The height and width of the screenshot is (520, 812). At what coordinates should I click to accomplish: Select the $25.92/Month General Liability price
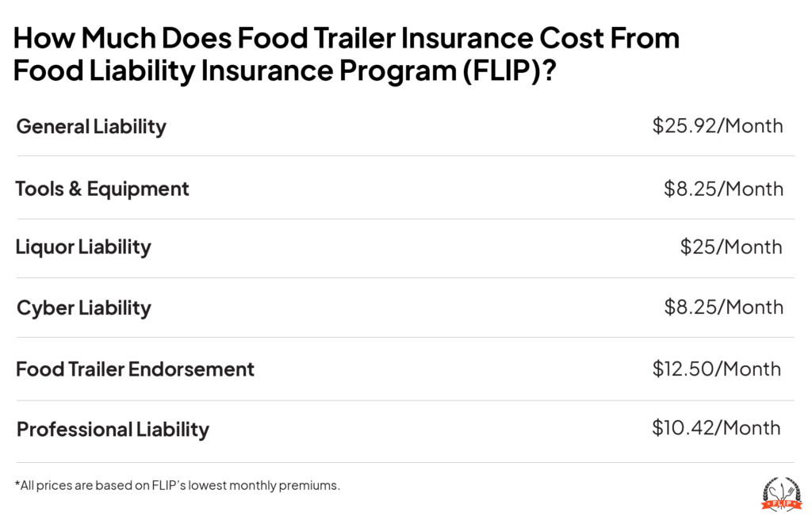click(x=718, y=126)
